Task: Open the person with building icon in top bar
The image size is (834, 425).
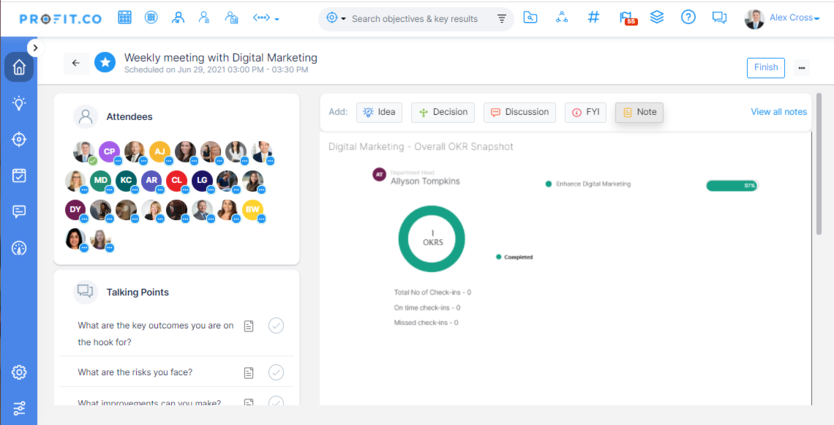Action: point(231,18)
